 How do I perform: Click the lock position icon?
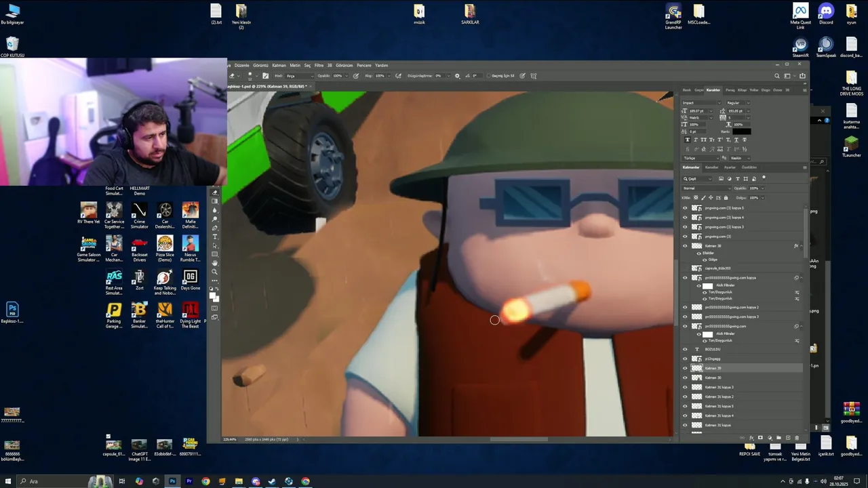(711, 198)
